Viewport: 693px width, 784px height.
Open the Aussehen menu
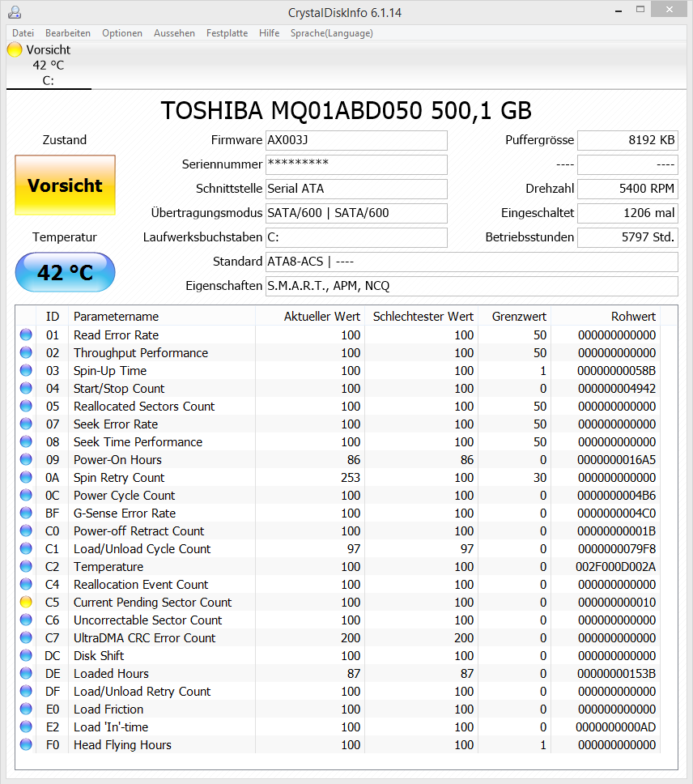click(x=174, y=33)
